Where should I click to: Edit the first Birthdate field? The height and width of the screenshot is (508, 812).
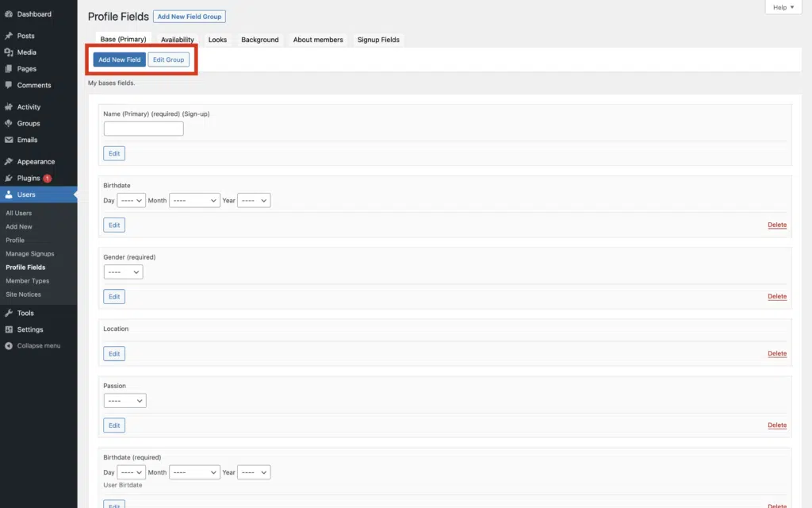coord(114,225)
